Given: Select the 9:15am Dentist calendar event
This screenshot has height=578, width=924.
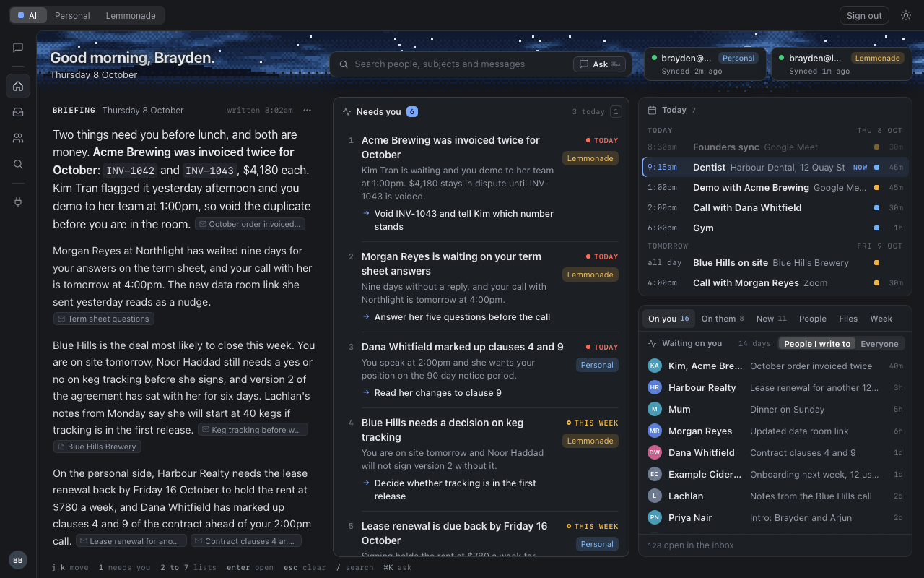Looking at the screenshot, I should click(775, 167).
